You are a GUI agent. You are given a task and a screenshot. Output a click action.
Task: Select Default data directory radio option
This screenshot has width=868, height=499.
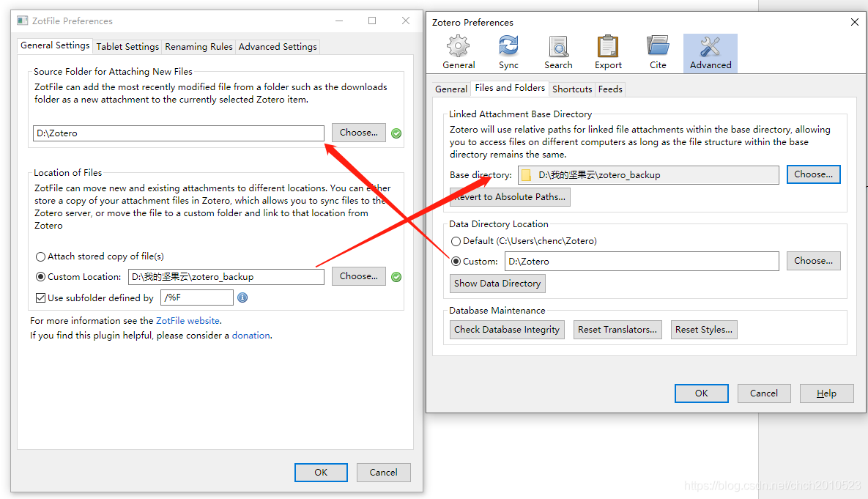(x=456, y=241)
